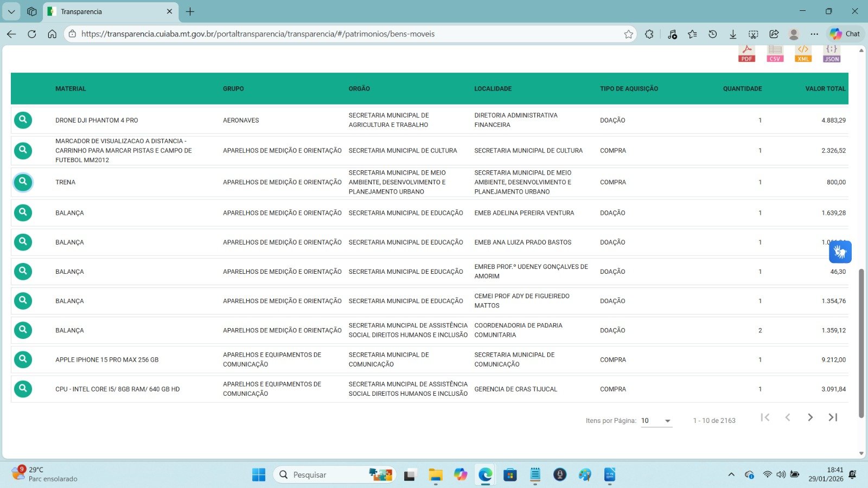
Task: Export the table as CSV
Action: tap(775, 53)
